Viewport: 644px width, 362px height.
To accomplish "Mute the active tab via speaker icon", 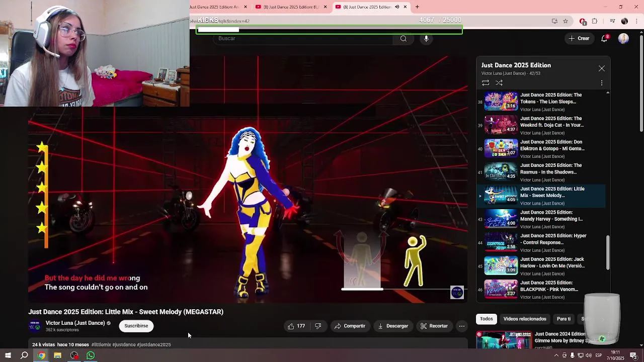I will 397,7.
